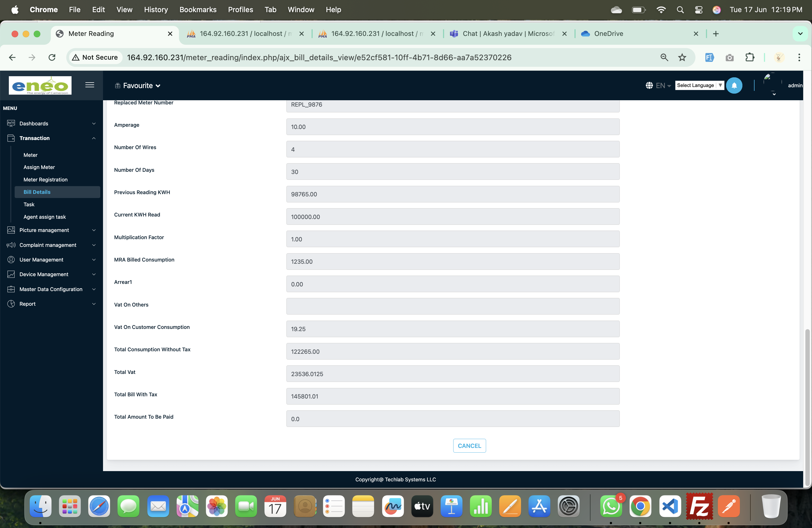812x528 pixels.
Task: Toggle the hamburger sidebar menu icon
Action: (x=90, y=85)
